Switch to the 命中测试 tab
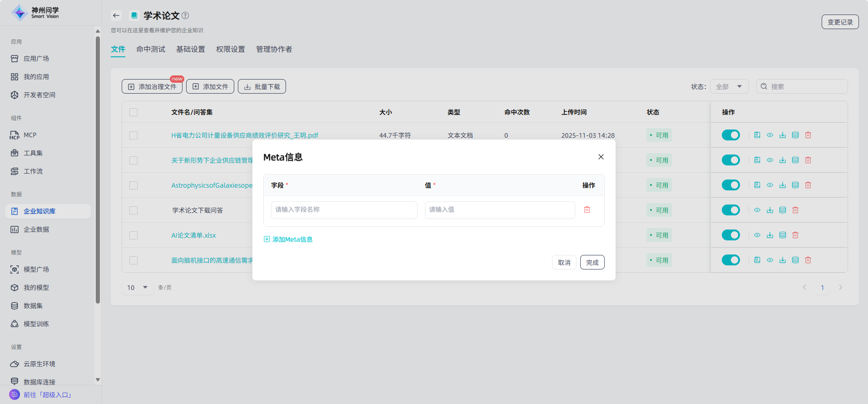The width and height of the screenshot is (868, 404). pyautogui.click(x=151, y=49)
